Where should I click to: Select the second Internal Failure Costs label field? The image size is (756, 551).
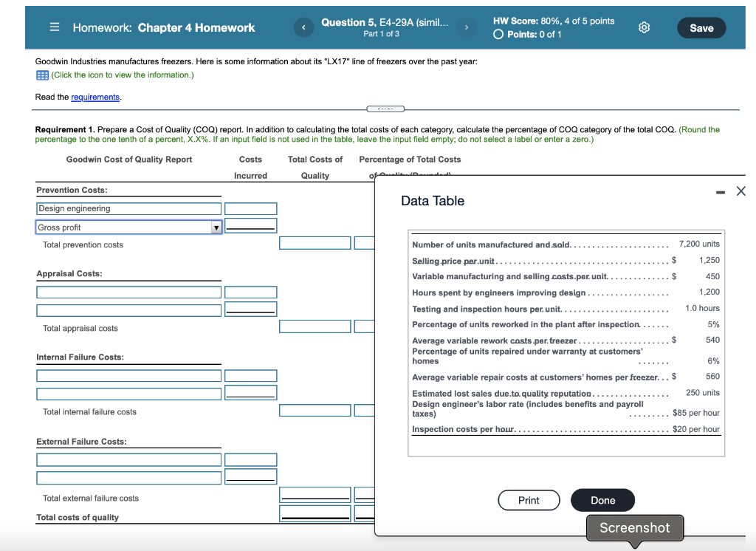(128, 394)
